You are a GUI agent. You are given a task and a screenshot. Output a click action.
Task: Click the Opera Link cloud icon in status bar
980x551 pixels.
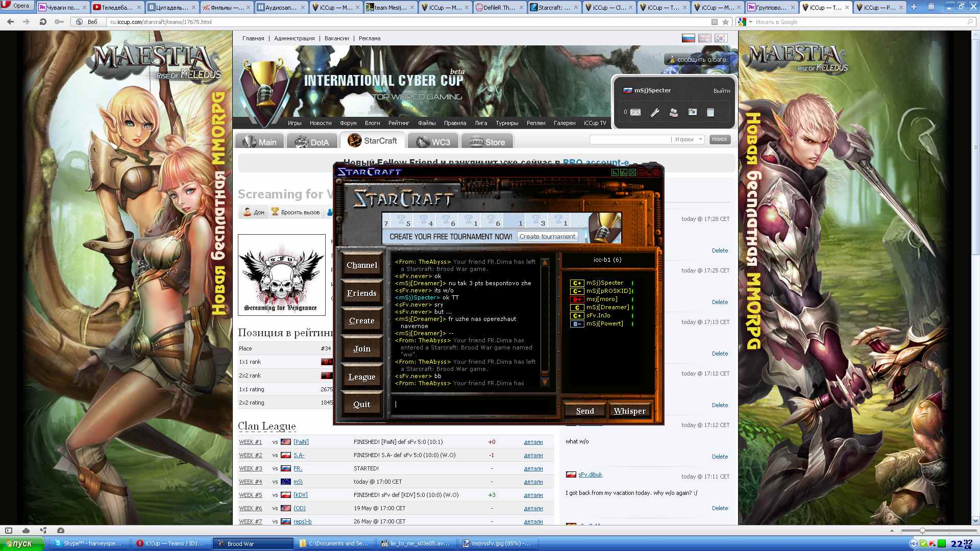26,531
